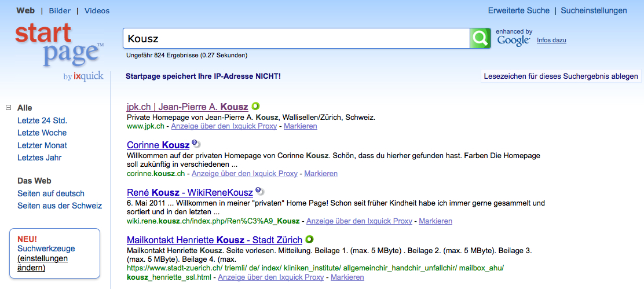Open stadt-zuerich.ch result via Ixquick Proxy
The width and height of the screenshot is (644, 289).
[x=270, y=277]
